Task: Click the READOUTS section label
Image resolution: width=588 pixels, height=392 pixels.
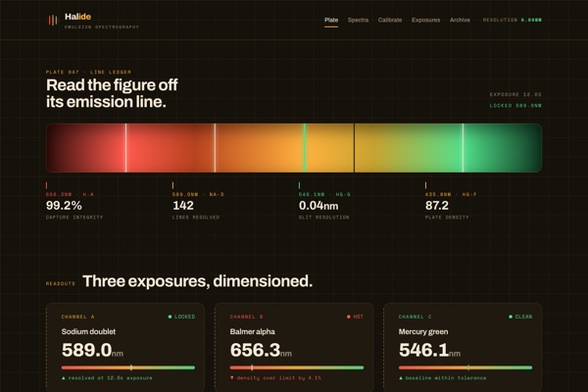Action: (61, 283)
